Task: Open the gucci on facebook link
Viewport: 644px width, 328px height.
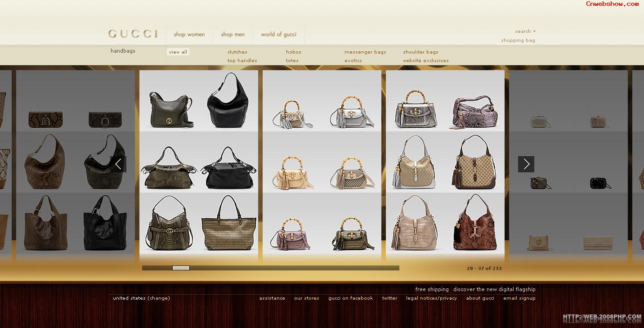Action: point(350,298)
